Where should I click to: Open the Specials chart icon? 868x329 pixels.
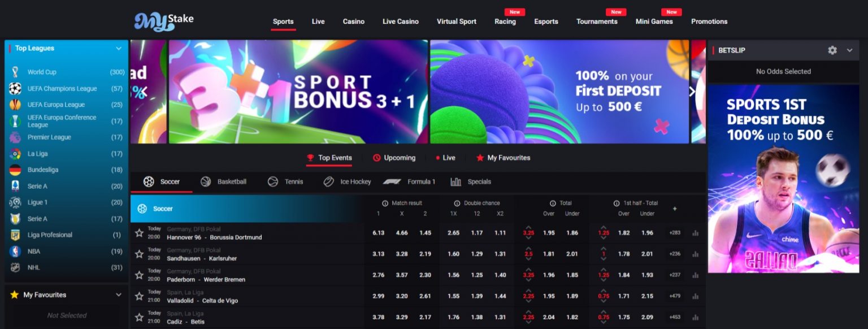click(x=455, y=181)
